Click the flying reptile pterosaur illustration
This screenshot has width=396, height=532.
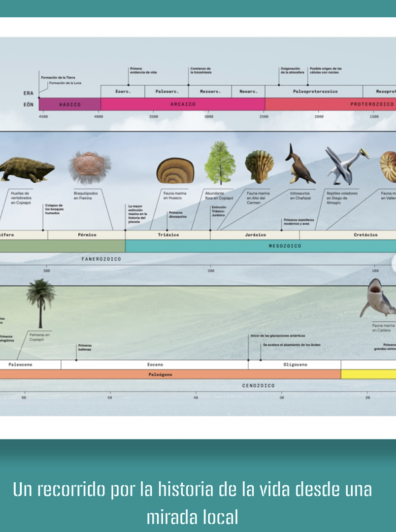[345, 165]
